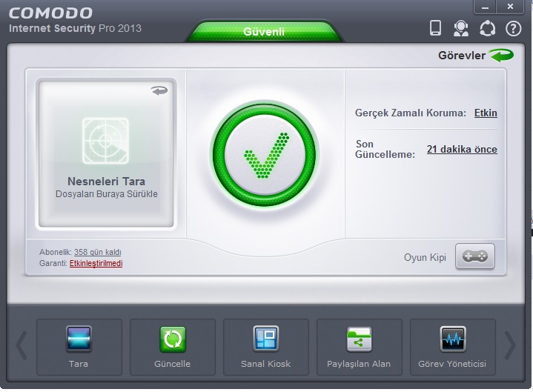Close the Comodo window
533x392 pixels.
click(510, 7)
